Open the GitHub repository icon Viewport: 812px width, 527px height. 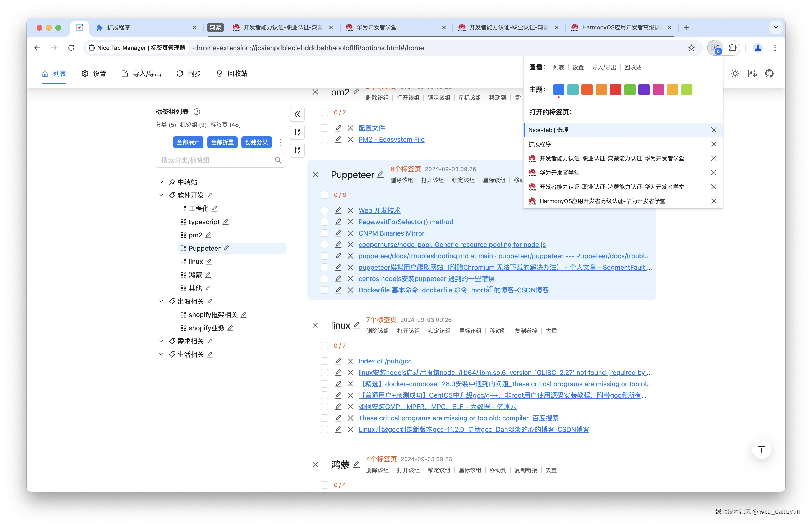[770, 73]
